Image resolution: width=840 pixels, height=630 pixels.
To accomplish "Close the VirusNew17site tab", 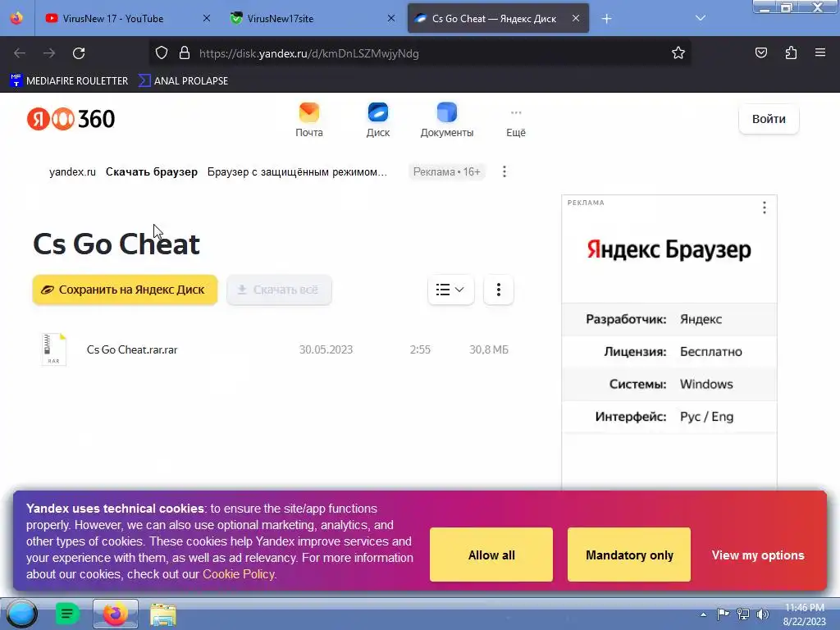I will (x=391, y=18).
